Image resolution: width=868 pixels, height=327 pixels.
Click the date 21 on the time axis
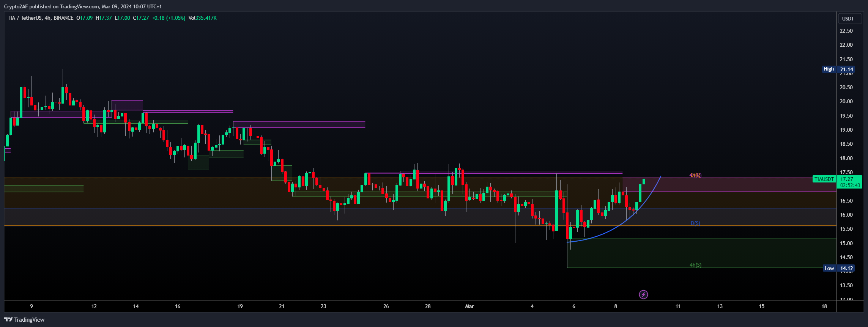coord(282,306)
